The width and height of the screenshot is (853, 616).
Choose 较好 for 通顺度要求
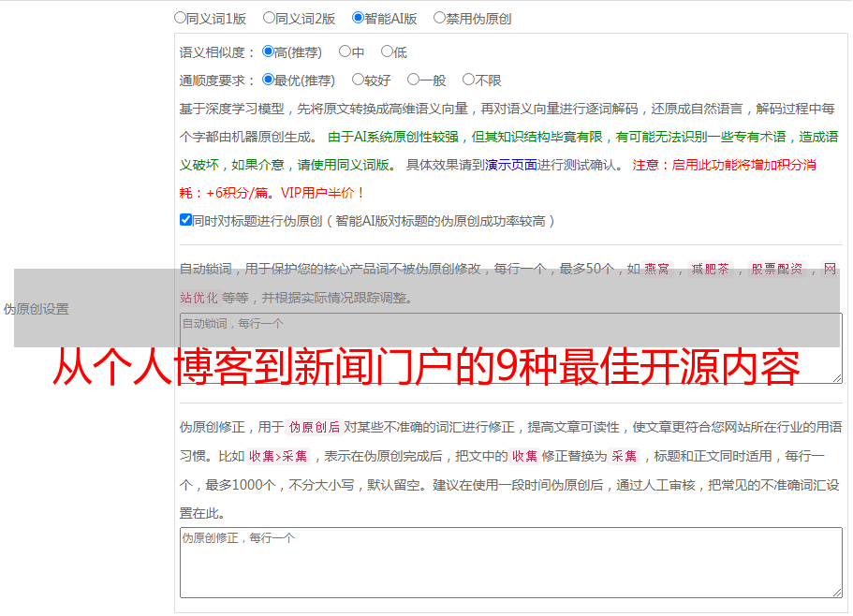tap(358, 80)
